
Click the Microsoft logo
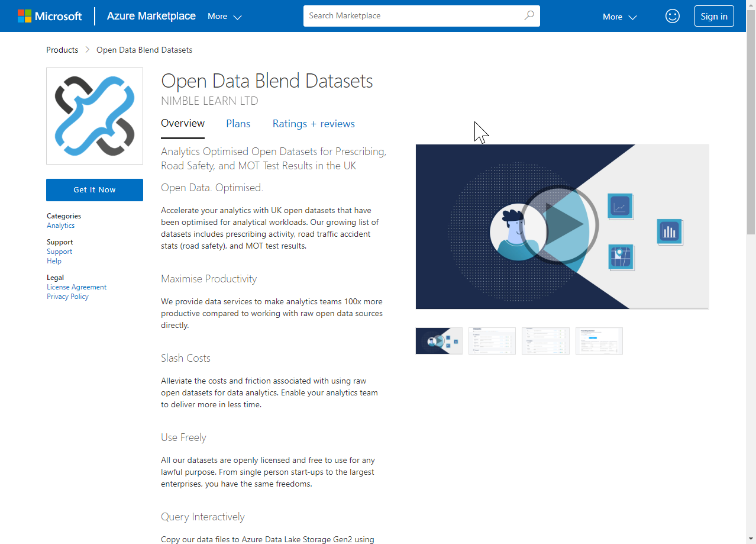[50, 16]
